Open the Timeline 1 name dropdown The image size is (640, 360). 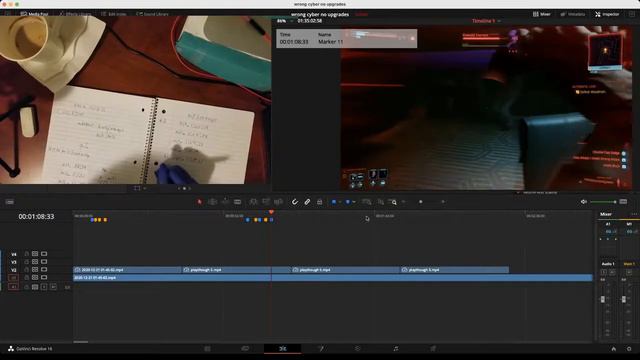486,21
